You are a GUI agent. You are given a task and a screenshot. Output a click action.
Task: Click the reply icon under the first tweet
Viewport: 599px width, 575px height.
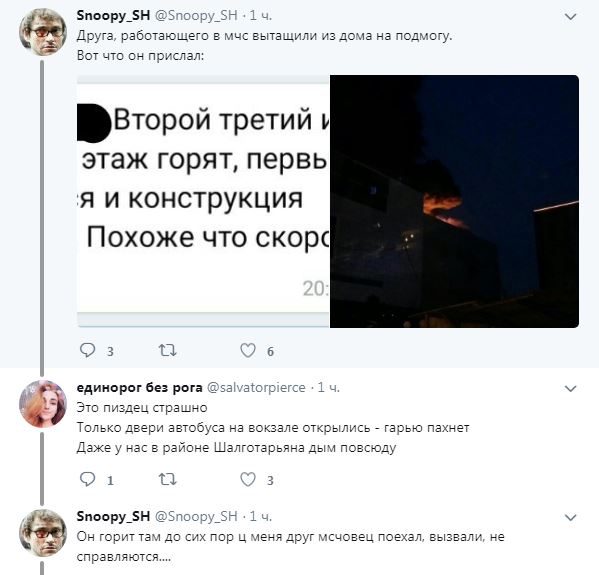(x=87, y=350)
